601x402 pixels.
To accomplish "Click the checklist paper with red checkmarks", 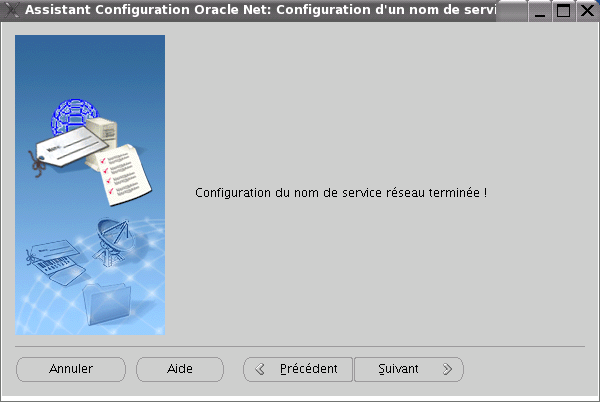I will coord(123,175).
